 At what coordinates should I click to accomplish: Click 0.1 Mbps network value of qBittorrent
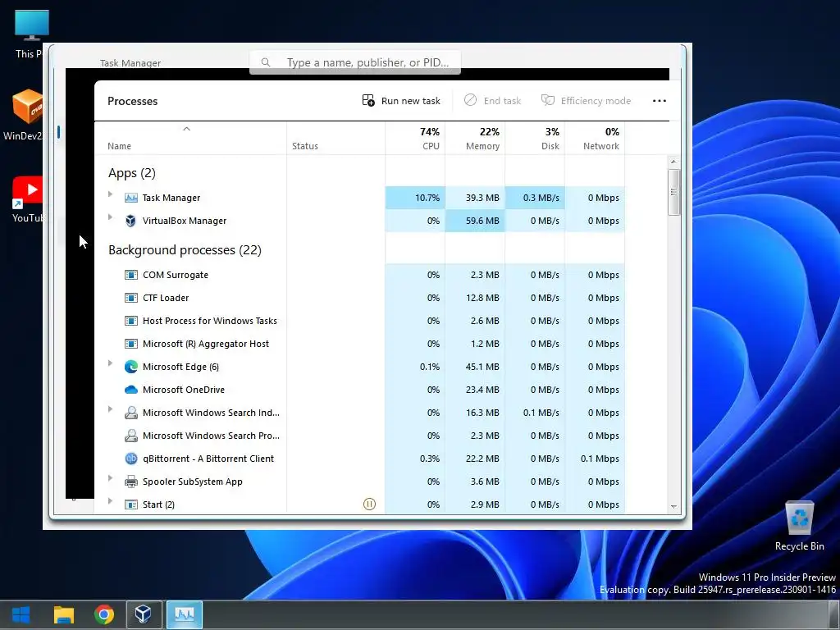click(x=600, y=459)
